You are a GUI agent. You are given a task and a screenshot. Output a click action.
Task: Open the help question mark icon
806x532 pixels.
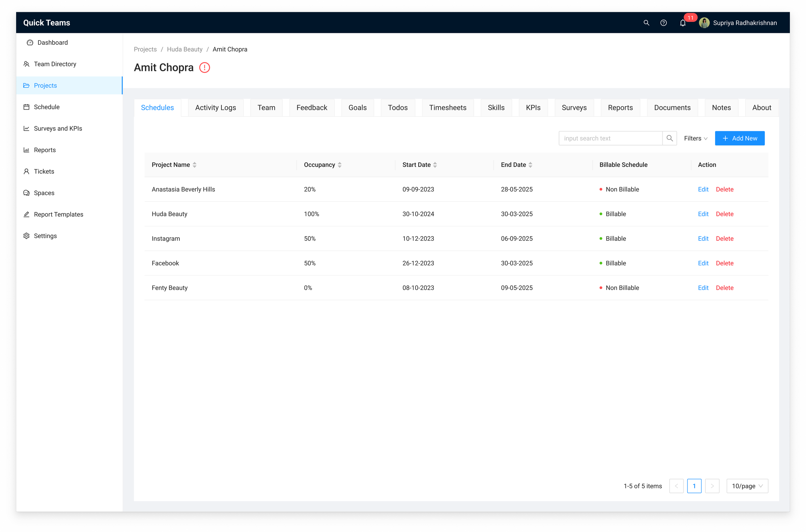pyautogui.click(x=663, y=23)
